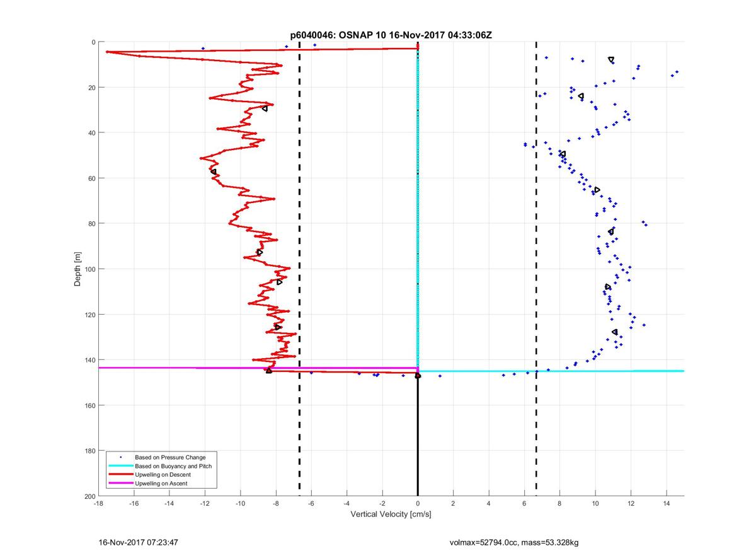Click the triangle marker at zero velocity near 147 m

click(x=418, y=376)
